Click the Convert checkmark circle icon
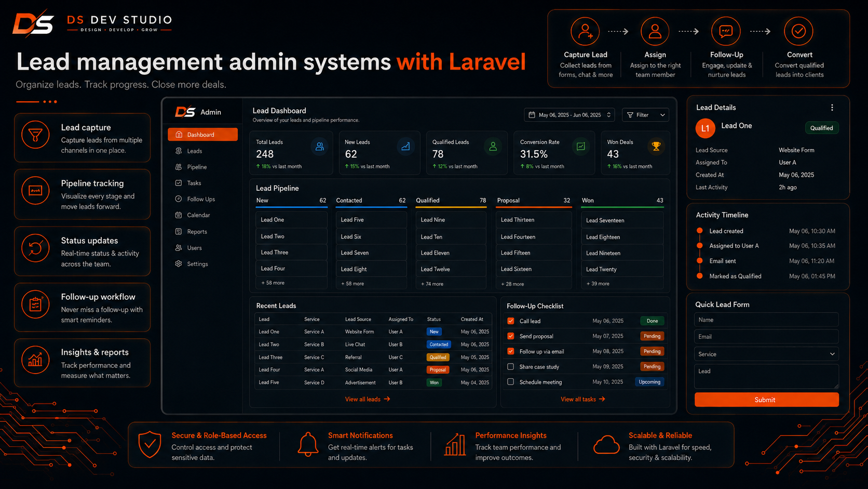The height and width of the screenshot is (489, 868). [x=798, y=31]
